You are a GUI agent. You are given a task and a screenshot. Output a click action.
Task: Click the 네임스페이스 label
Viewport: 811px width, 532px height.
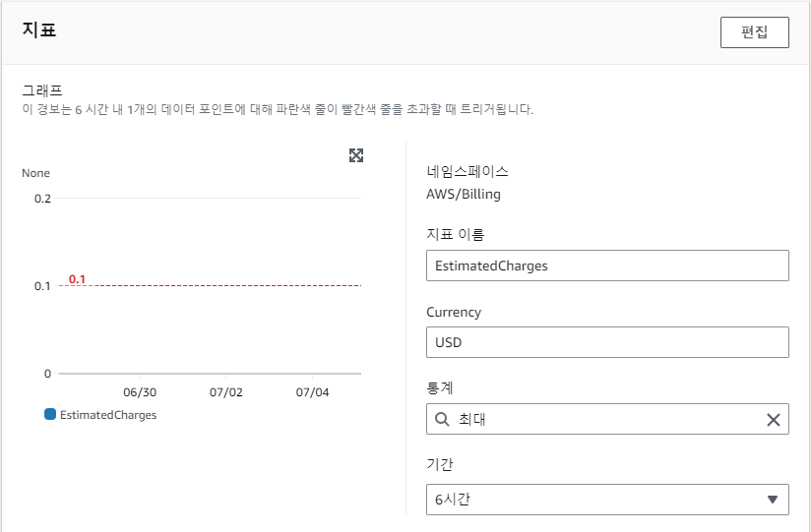pos(468,171)
